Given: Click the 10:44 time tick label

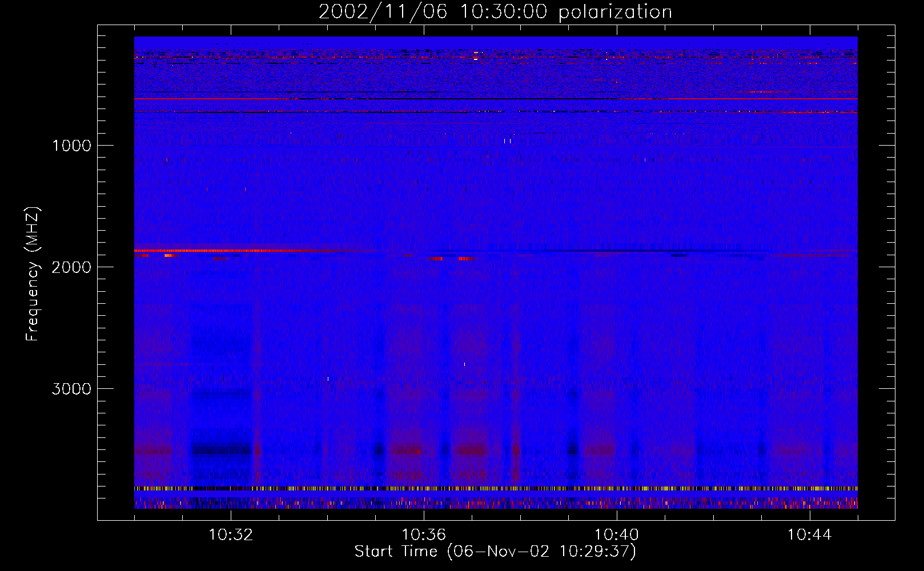Looking at the screenshot, I should [810, 535].
